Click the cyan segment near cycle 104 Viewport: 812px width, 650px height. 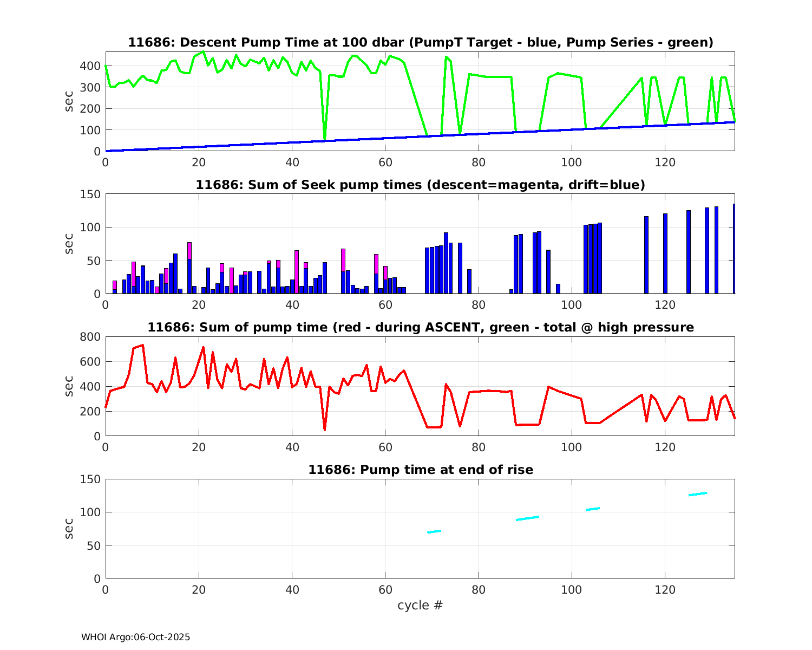click(x=593, y=509)
